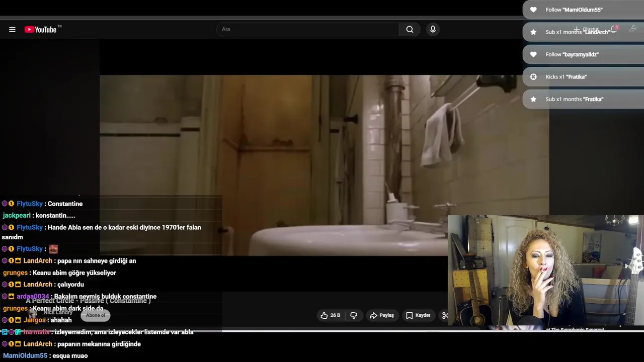Screen dimensions: 644x362
Task: Click Jangos username on 'ahahah' message
Action: 34,320
